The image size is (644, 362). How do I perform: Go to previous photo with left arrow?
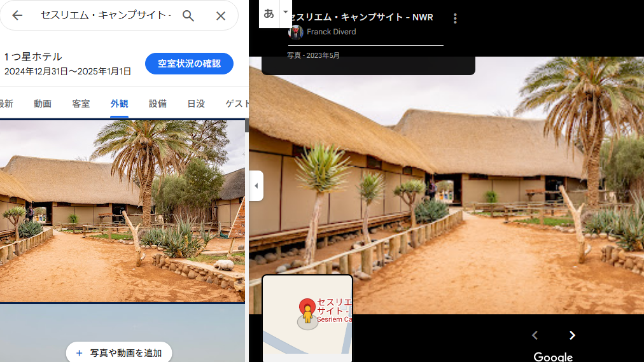535,335
